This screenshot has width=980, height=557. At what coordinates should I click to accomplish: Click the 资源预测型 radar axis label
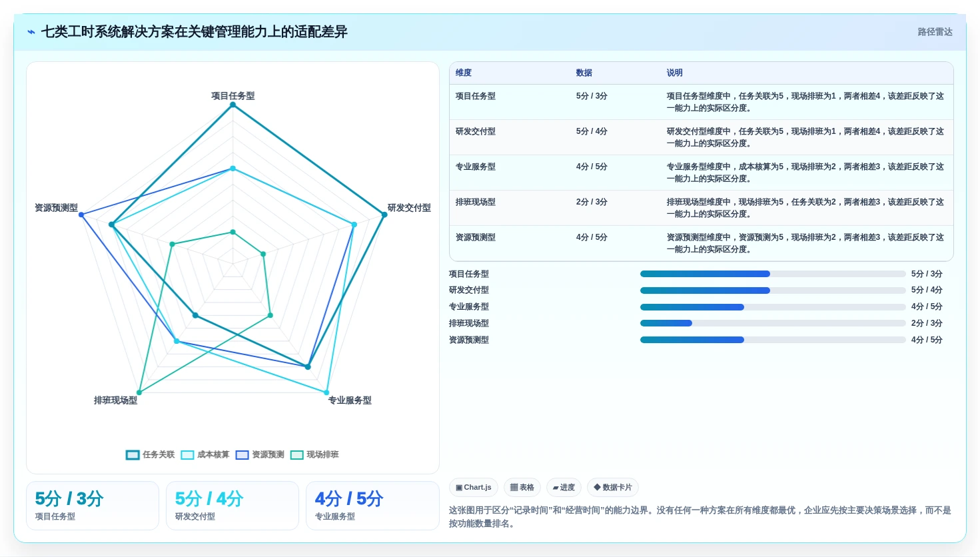point(56,208)
